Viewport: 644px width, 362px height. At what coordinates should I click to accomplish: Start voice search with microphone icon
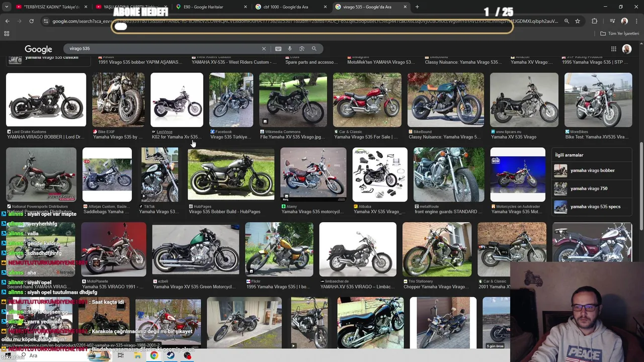290,49
